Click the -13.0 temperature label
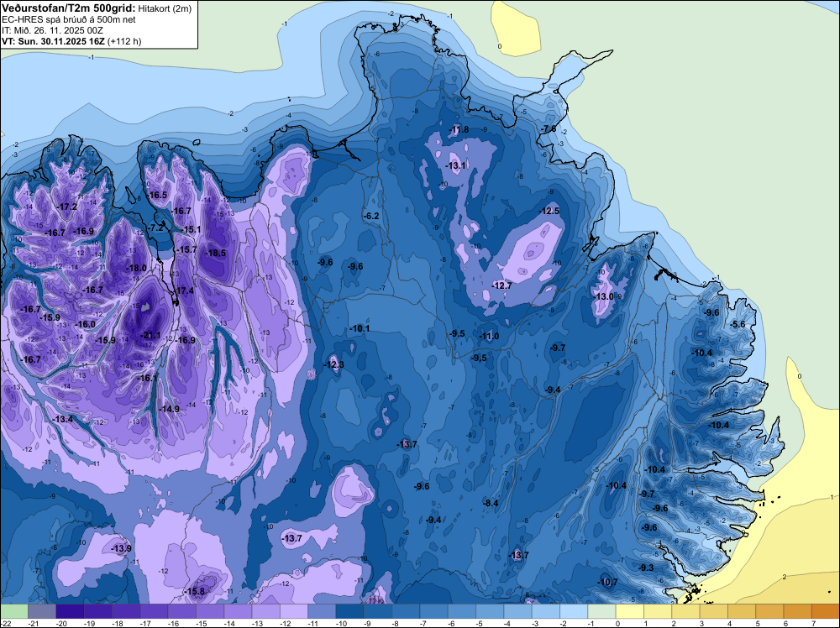This screenshot has width=840, height=628. point(604,296)
